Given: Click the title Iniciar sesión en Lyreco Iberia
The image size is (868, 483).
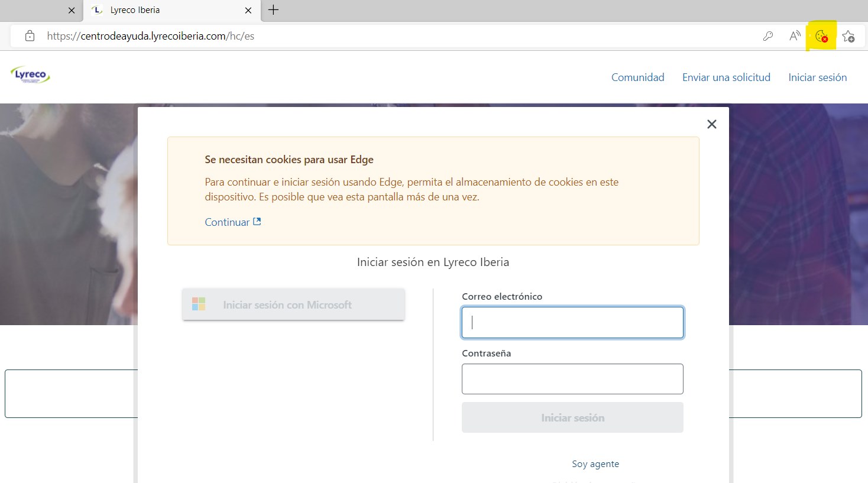Looking at the screenshot, I should 433,262.
